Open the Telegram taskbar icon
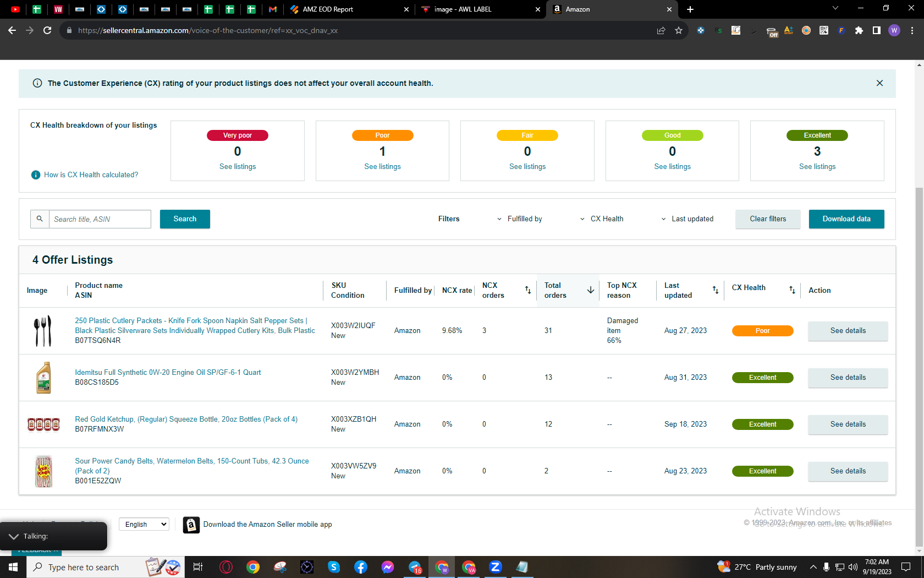 click(415, 567)
